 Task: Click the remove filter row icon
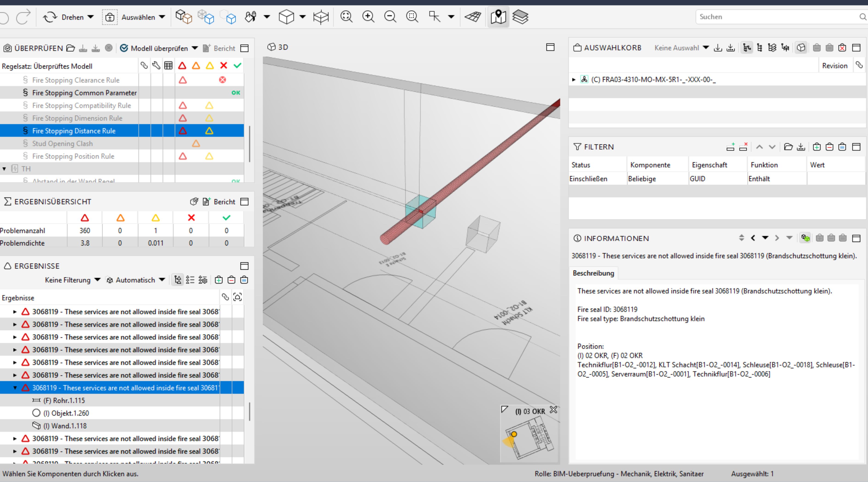point(743,147)
